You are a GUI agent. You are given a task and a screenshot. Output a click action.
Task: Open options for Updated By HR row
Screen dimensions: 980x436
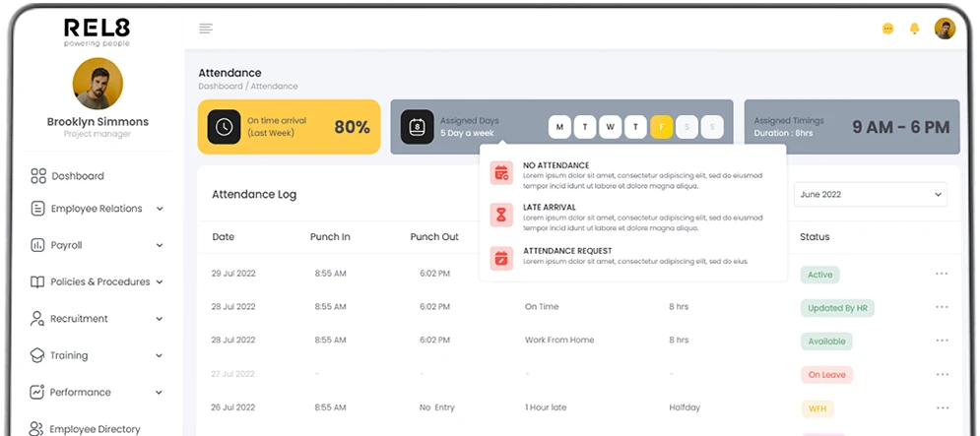[942, 307]
